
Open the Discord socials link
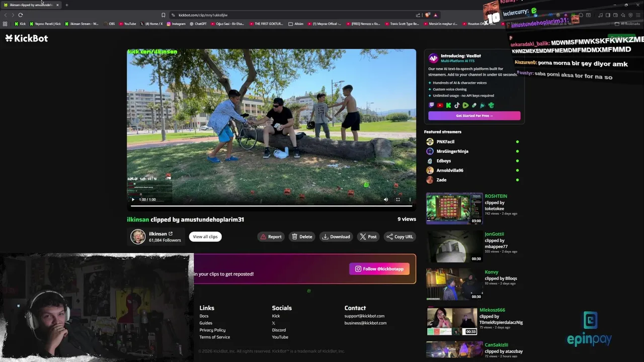pyautogui.click(x=279, y=330)
